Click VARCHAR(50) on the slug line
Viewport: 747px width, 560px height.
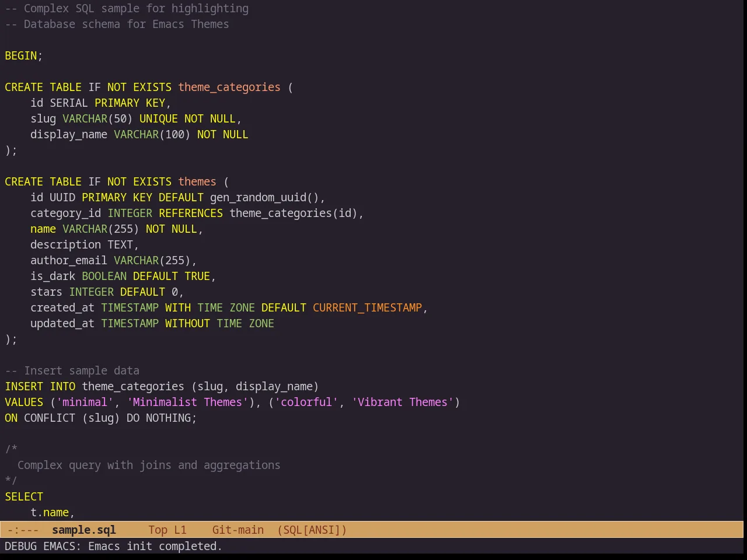(97, 118)
